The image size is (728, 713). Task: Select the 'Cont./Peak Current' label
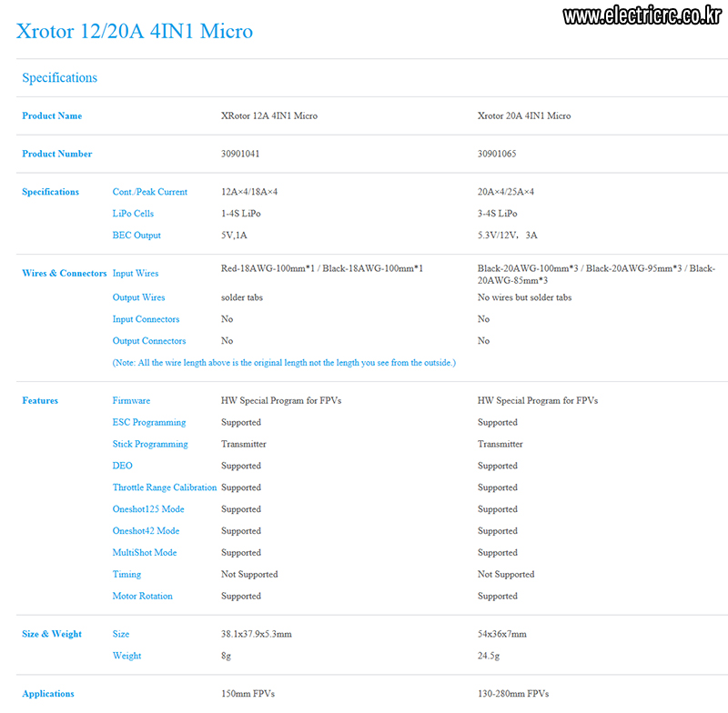point(150,192)
